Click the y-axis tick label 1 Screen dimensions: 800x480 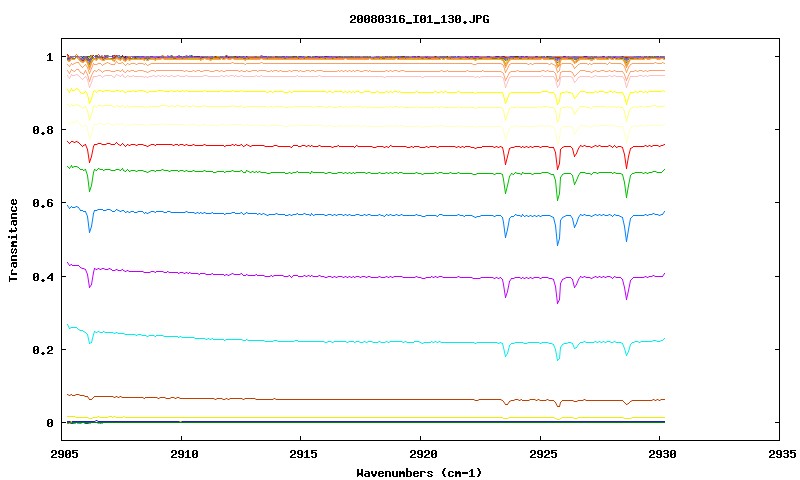49,57
